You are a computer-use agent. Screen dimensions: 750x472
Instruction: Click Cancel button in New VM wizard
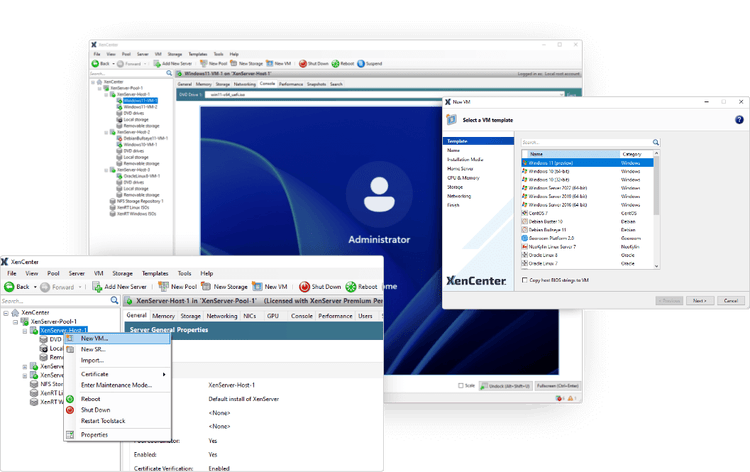click(x=731, y=301)
